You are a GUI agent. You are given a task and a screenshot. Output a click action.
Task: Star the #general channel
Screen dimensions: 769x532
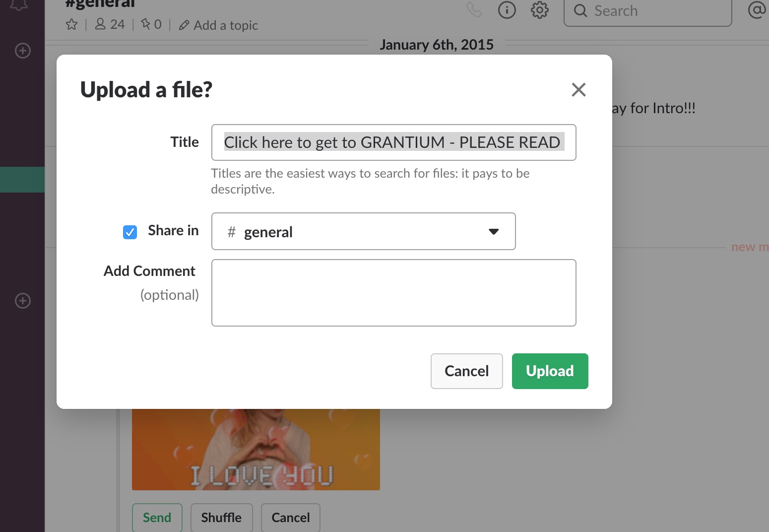click(x=71, y=24)
